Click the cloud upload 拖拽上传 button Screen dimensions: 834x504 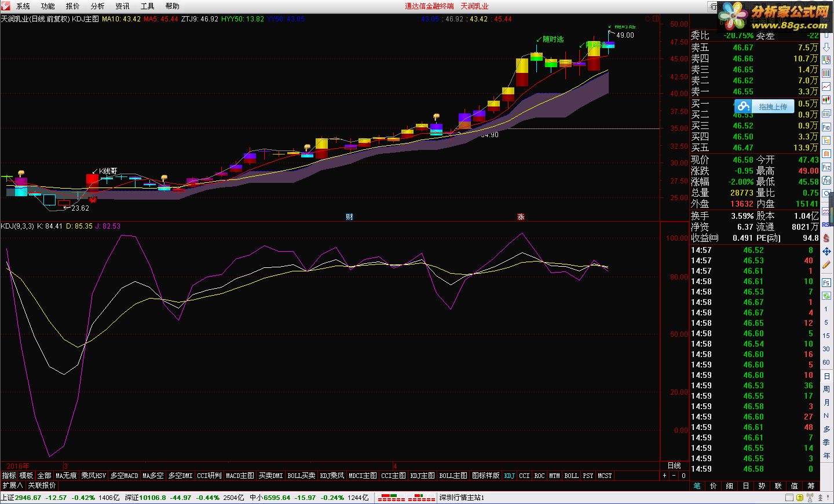pos(765,106)
